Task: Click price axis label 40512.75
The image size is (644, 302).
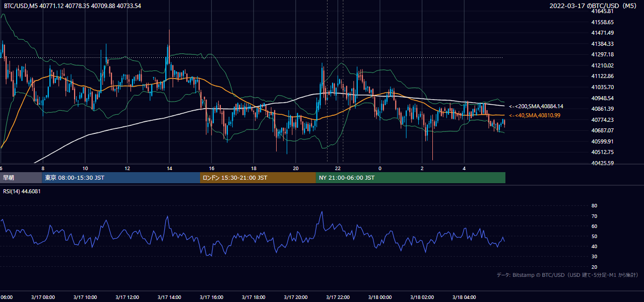Action: click(602, 152)
